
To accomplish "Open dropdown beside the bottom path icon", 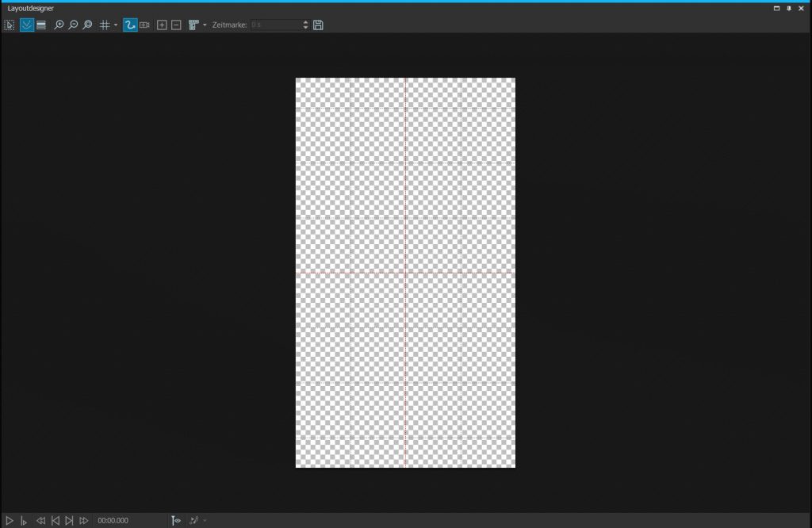I will click(205, 521).
